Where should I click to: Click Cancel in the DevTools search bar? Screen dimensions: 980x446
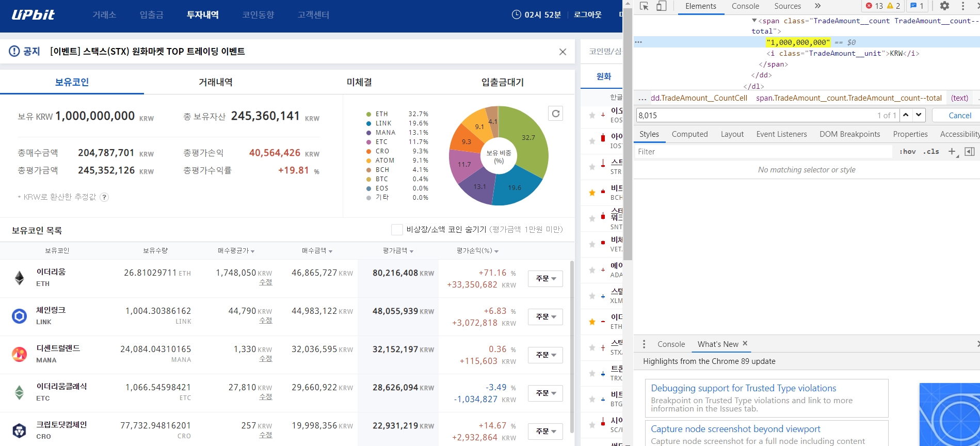click(x=959, y=116)
